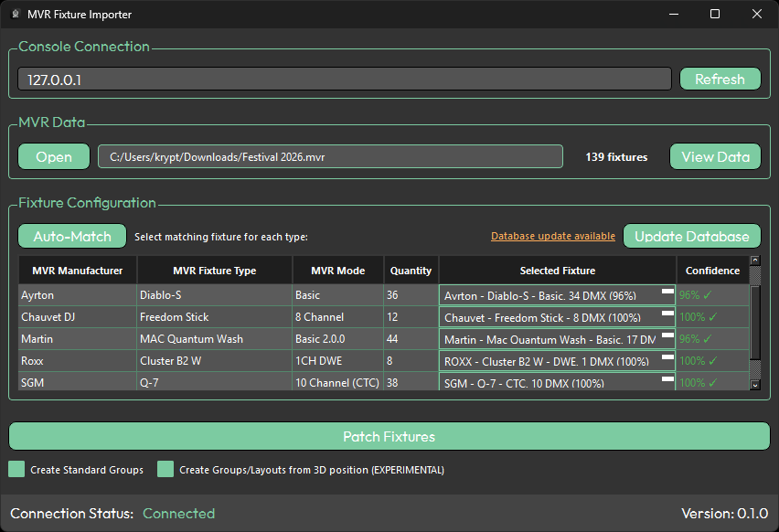779x532 pixels.
Task: Click the MVR Fixture Importer app icon
Action: [x=15, y=14]
